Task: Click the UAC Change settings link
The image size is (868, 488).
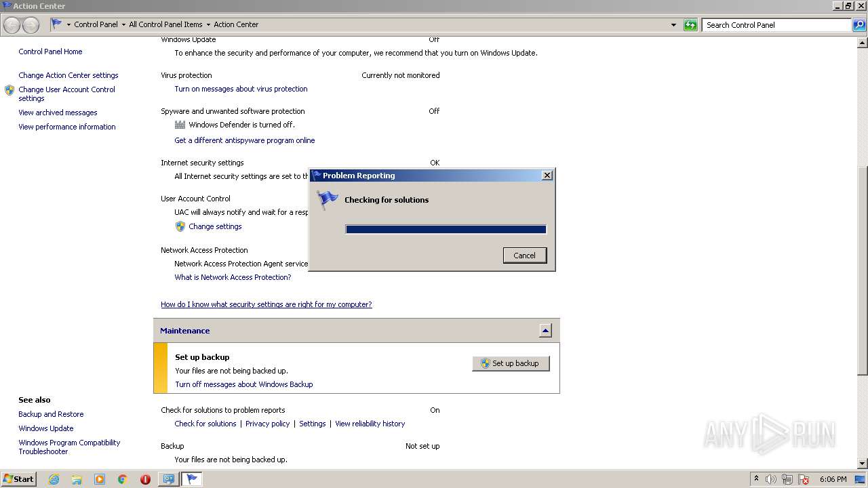Action: click(x=215, y=226)
